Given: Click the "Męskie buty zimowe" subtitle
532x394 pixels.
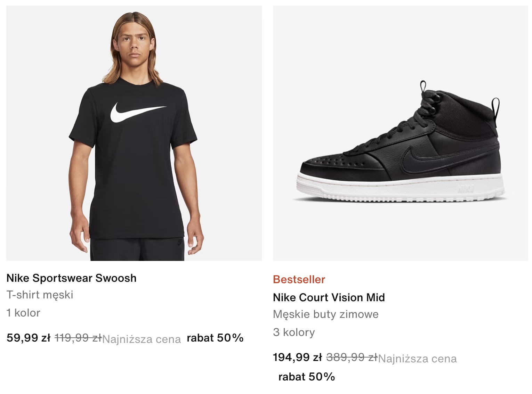Looking at the screenshot, I should [x=325, y=314].
